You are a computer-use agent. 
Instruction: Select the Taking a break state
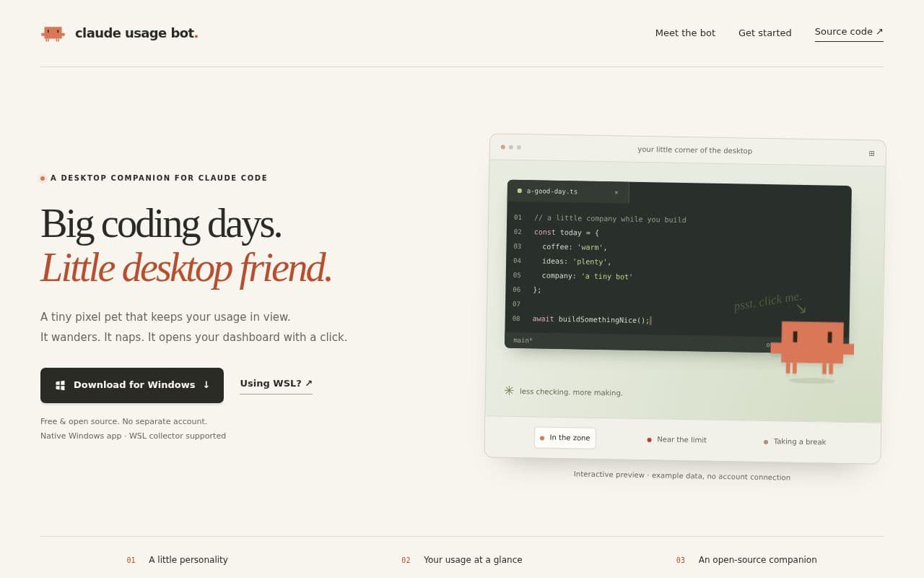pyautogui.click(x=795, y=441)
